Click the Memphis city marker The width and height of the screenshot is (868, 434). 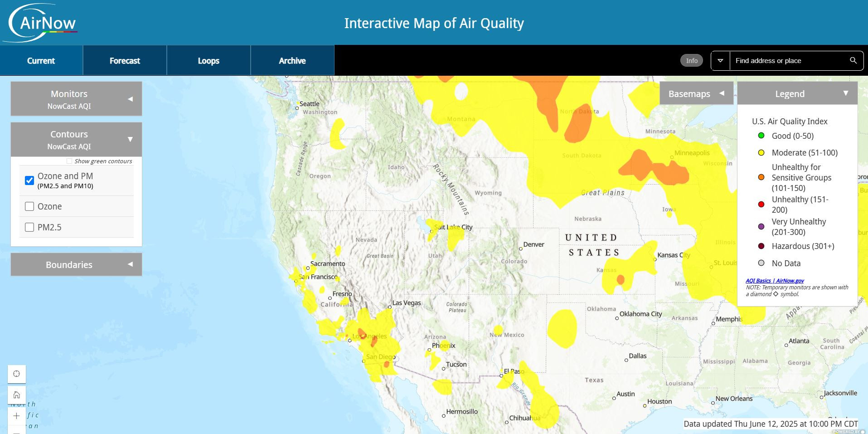713,323
